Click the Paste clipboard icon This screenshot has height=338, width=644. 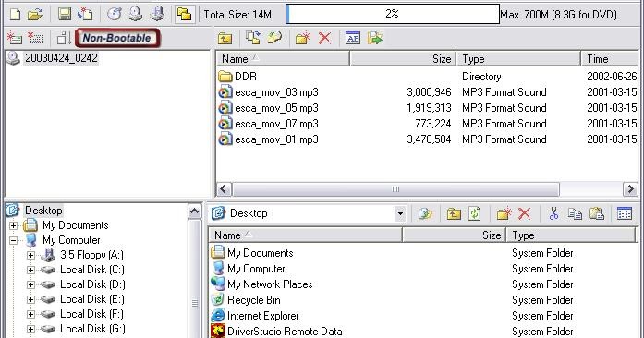[596, 213]
